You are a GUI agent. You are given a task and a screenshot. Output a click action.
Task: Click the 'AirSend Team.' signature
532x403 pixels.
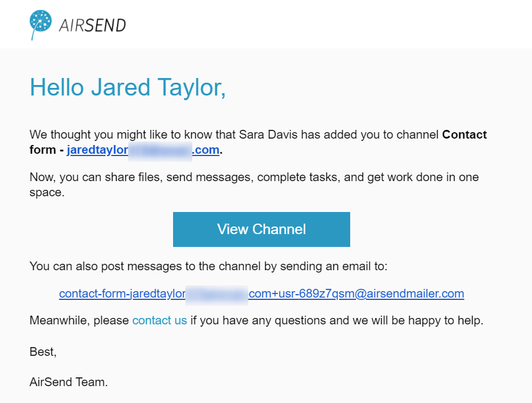(69, 382)
